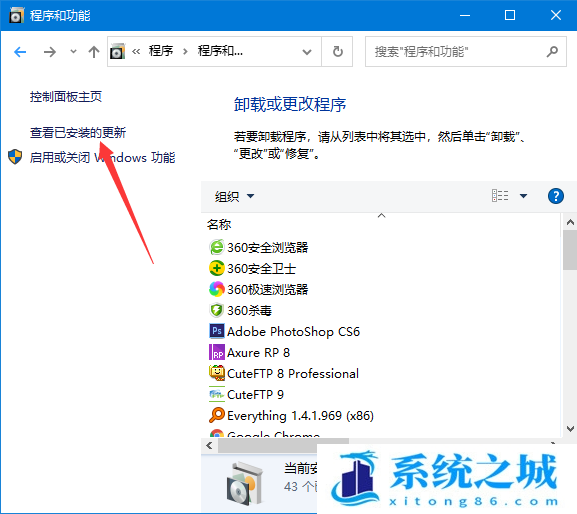Viewport: 577px width, 514px height.
Task: Select CuteFTP 9 entry text
Action: [255, 394]
